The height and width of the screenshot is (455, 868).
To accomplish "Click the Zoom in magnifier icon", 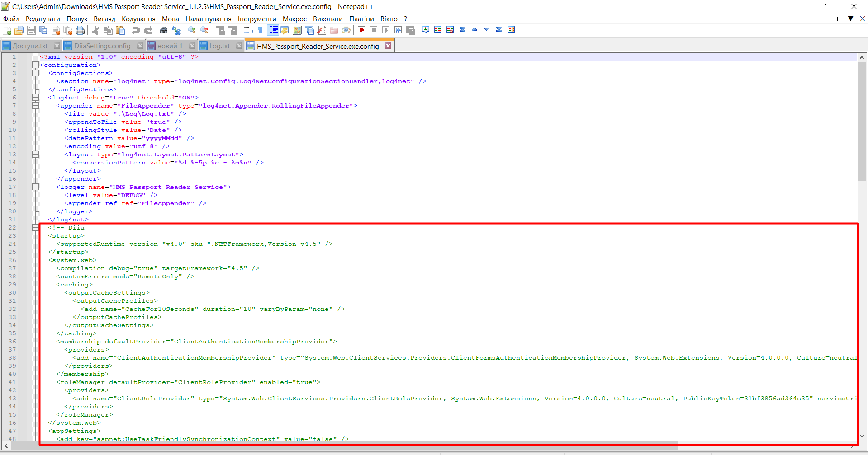I will (x=192, y=30).
